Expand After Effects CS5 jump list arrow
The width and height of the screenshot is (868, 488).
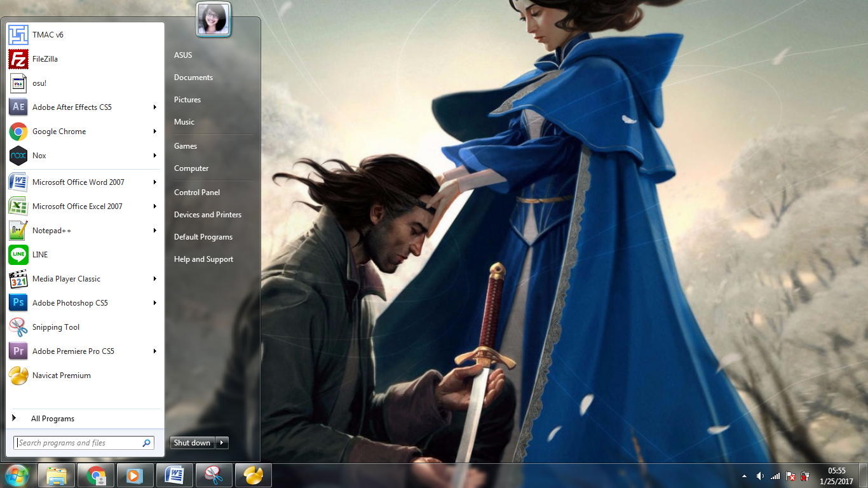[154, 107]
